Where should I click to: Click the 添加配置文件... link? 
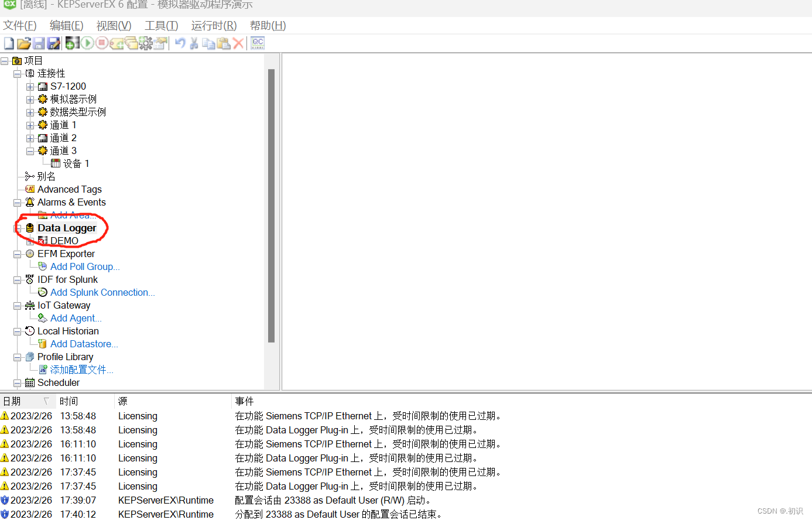(x=82, y=370)
